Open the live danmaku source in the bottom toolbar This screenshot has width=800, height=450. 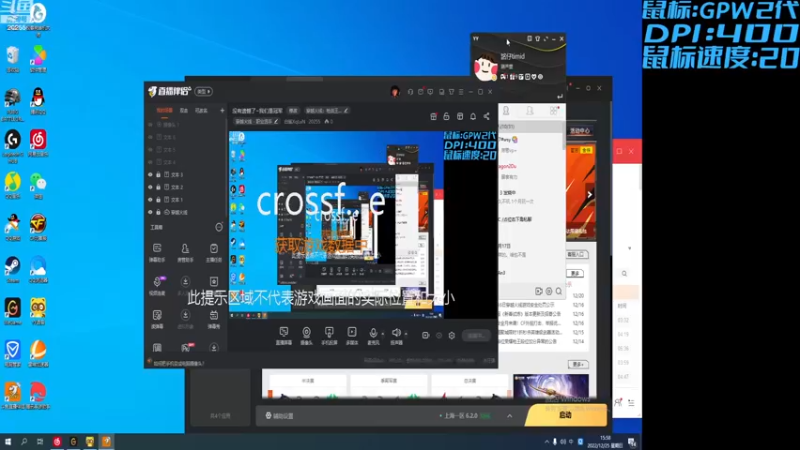[x=284, y=335]
